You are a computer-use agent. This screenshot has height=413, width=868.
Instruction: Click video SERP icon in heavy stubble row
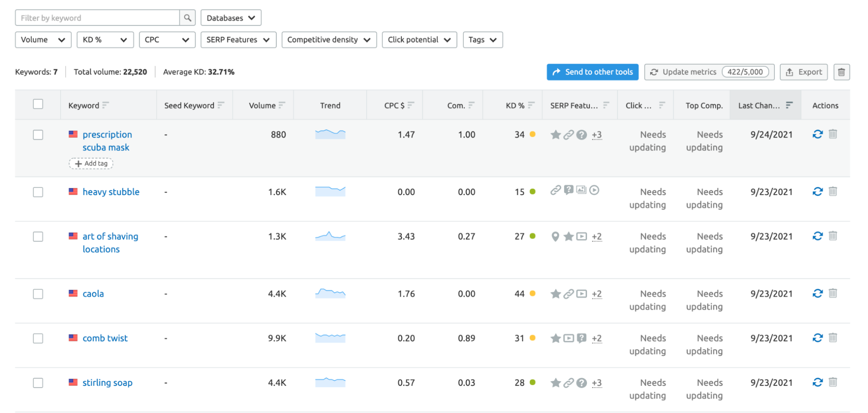tap(594, 190)
